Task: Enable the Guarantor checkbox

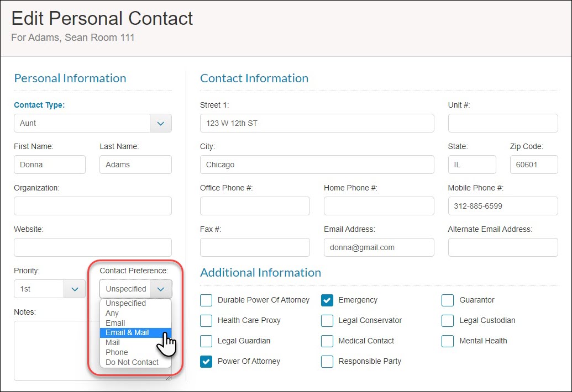Action: (448, 300)
